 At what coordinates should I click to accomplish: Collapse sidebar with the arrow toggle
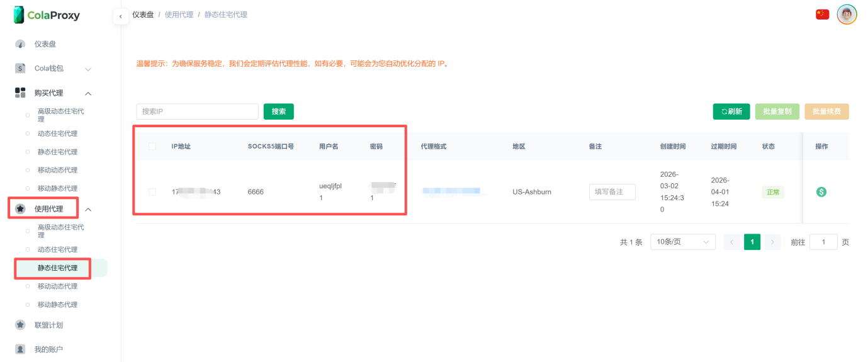point(120,16)
